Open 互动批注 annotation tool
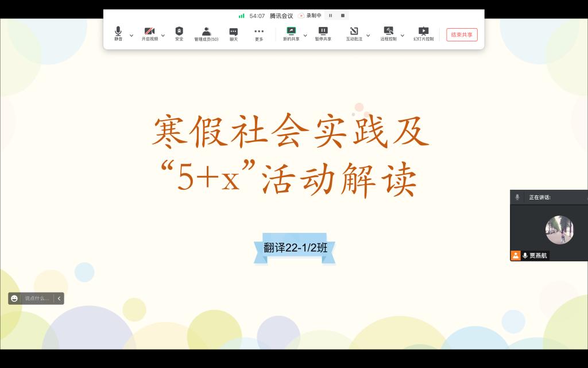Screen dimensions: 588x368 pos(354,33)
